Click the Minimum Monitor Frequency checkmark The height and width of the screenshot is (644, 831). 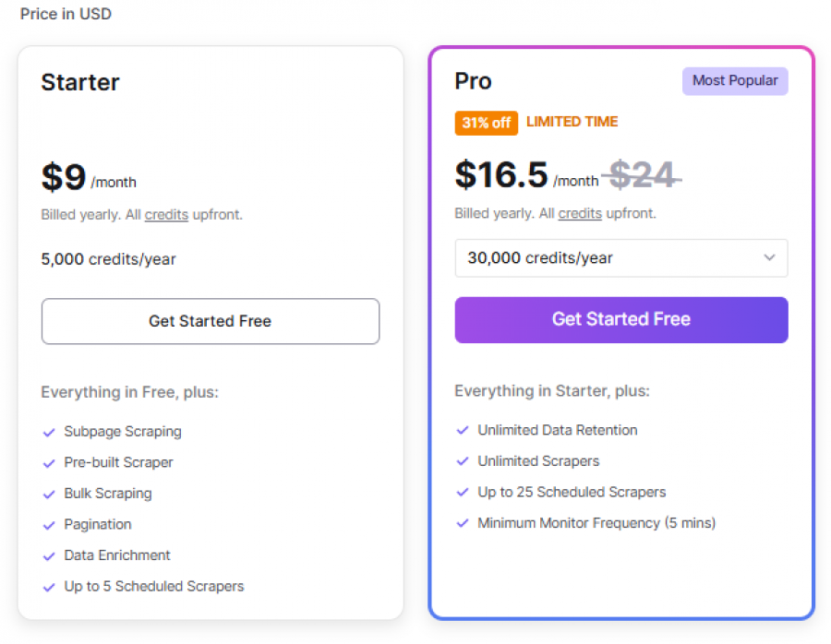[x=462, y=522]
